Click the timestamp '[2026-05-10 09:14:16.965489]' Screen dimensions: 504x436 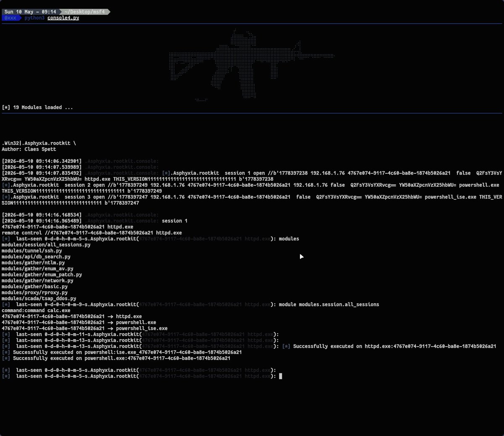pyautogui.click(x=42, y=221)
